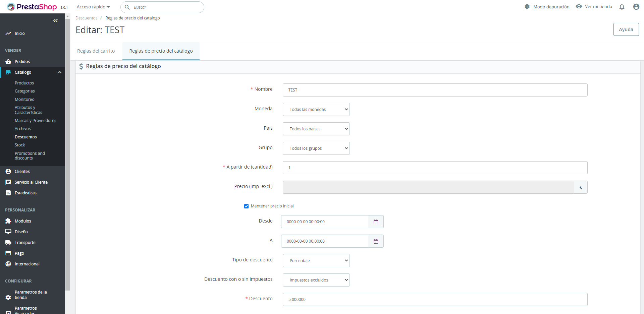Click the euro currency symbol addon
The image size is (644, 314).
[581, 187]
